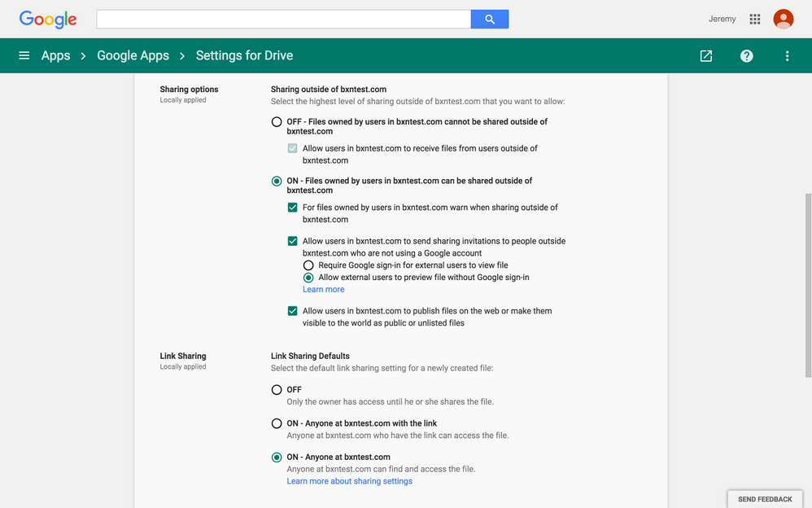Image resolution: width=812 pixels, height=508 pixels.
Task: Select ON Anyone at bxntest.com with link
Action: point(277,423)
